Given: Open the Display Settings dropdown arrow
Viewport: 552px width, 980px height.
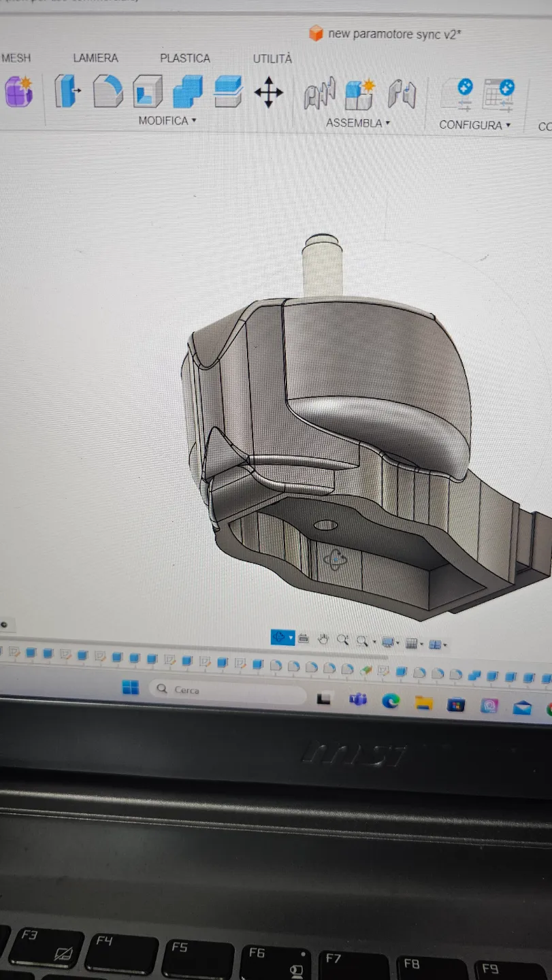Looking at the screenshot, I should point(398,643).
